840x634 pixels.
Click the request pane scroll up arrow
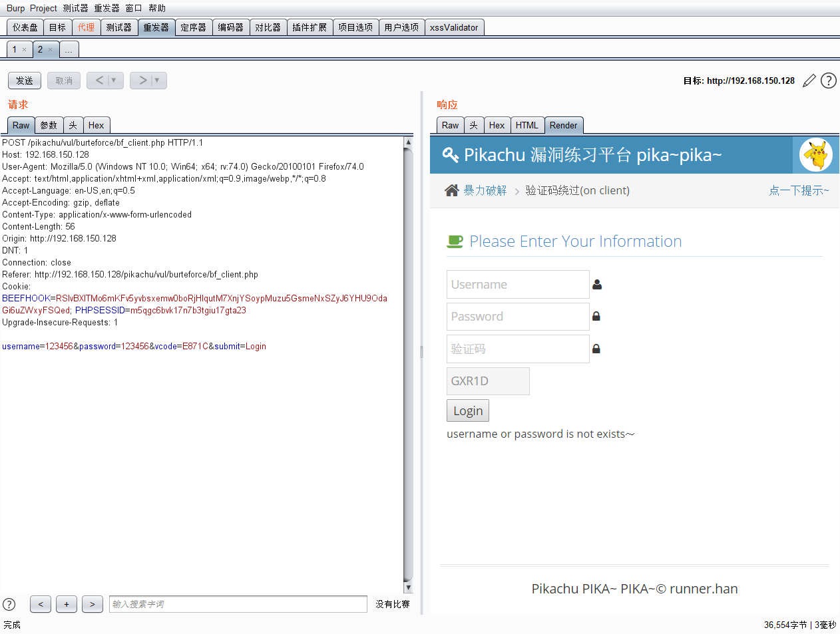click(x=408, y=142)
